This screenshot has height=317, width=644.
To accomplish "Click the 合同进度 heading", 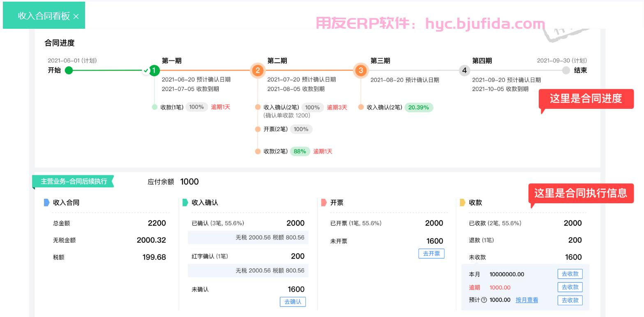I will (60, 43).
